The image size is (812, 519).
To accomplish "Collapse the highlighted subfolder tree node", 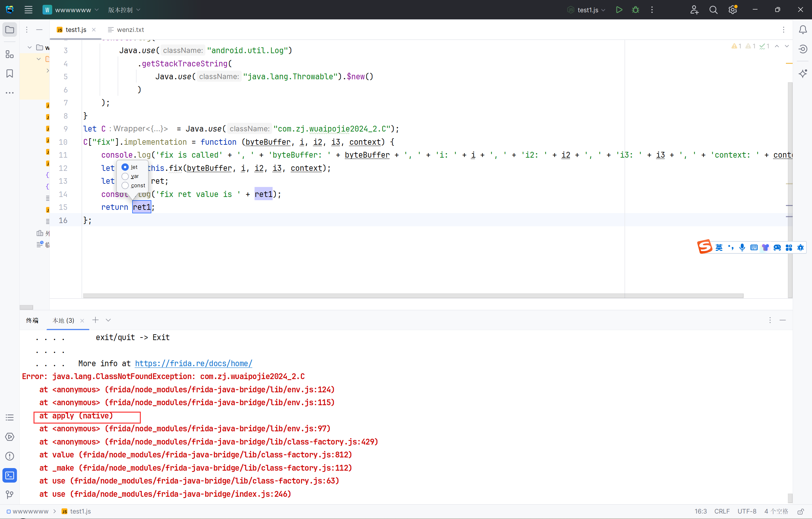I will (x=39, y=59).
